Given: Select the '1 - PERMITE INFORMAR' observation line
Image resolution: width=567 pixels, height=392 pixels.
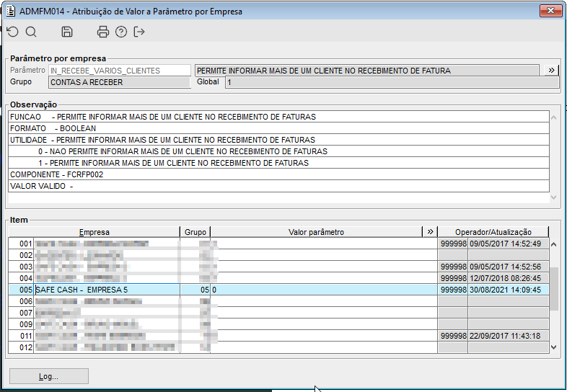Looking at the screenshot, I should (278, 163).
